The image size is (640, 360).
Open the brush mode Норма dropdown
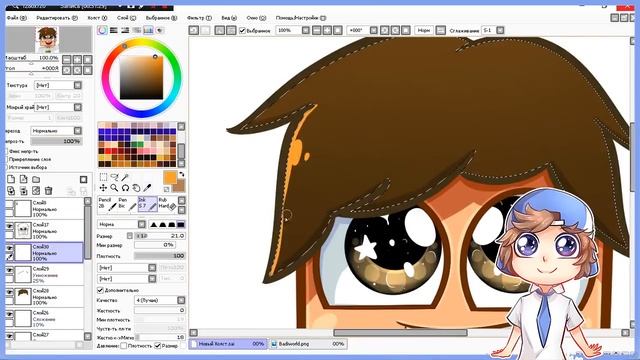click(x=121, y=224)
